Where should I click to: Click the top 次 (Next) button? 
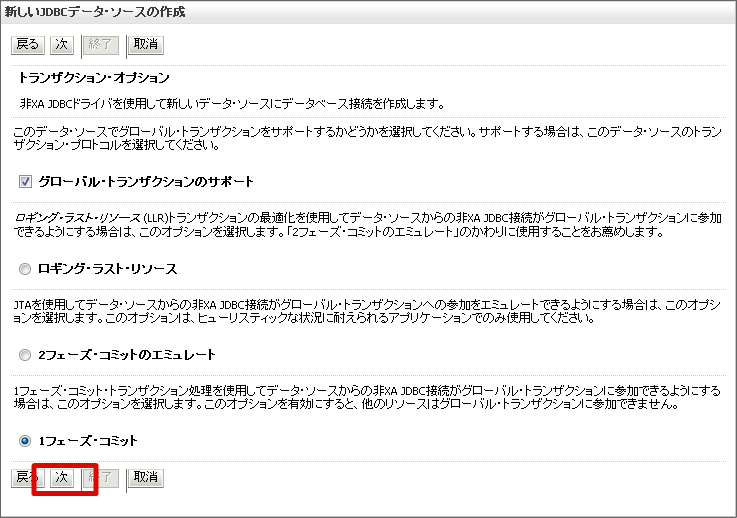tap(62, 45)
